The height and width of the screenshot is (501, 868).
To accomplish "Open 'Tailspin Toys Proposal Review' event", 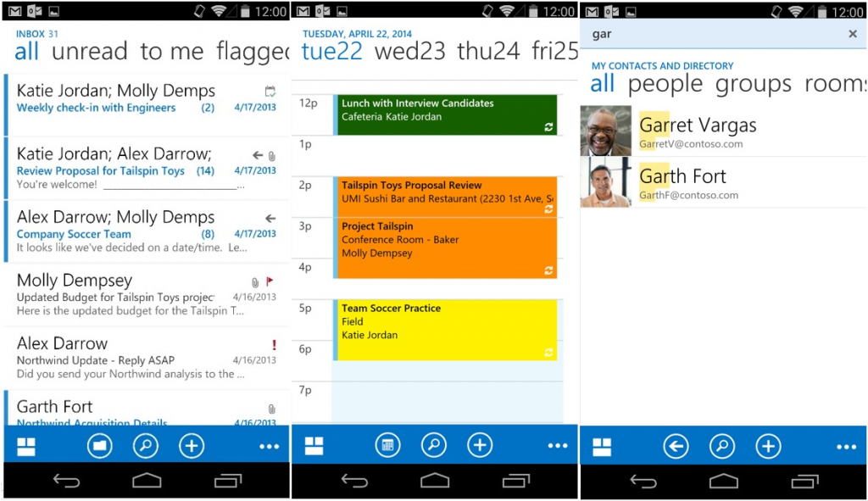I will point(445,197).
